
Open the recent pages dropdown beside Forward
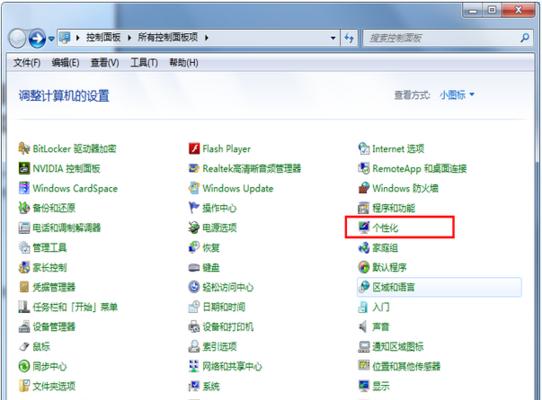[x=51, y=38]
